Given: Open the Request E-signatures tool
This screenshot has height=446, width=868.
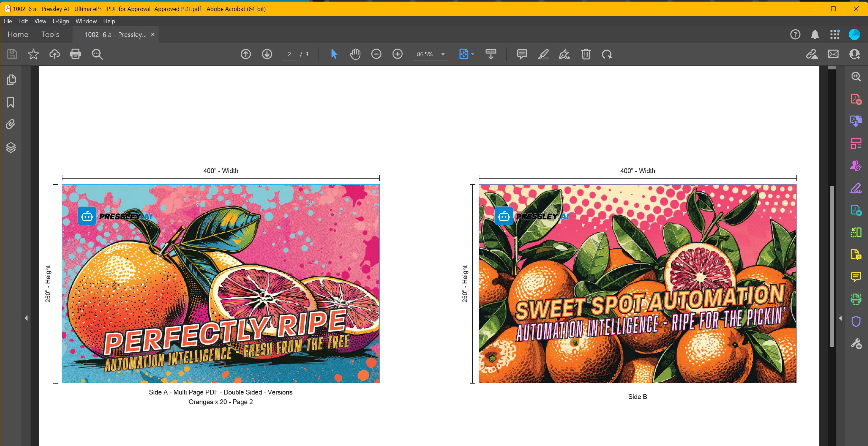Looking at the screenshot, I should [856, 165].
